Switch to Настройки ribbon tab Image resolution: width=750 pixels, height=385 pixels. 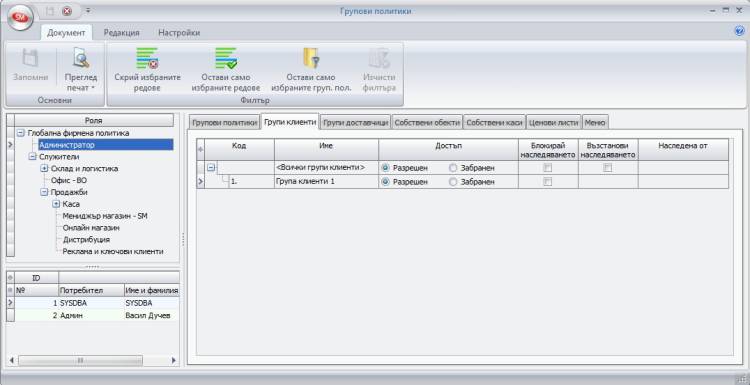point(179,33)
